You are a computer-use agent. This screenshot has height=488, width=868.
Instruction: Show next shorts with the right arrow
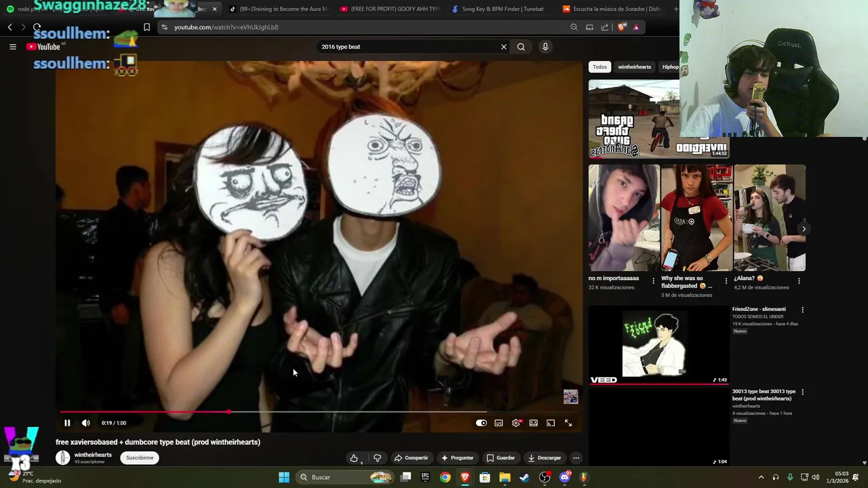(x=804, y=228)
